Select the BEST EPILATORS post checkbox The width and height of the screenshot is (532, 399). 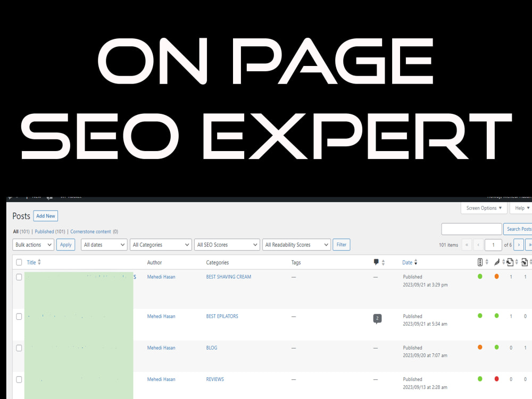click(x=19, y=316)
